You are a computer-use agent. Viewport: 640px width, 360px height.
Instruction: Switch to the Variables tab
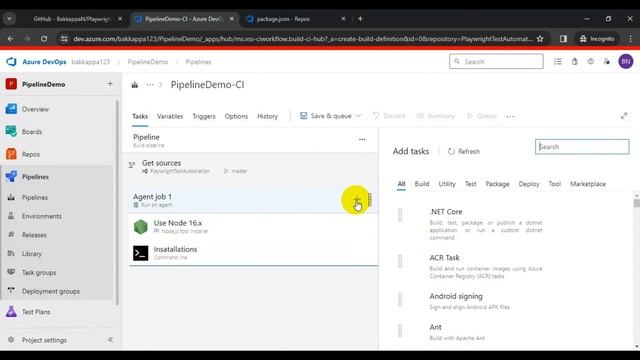[x=170, y=116]
